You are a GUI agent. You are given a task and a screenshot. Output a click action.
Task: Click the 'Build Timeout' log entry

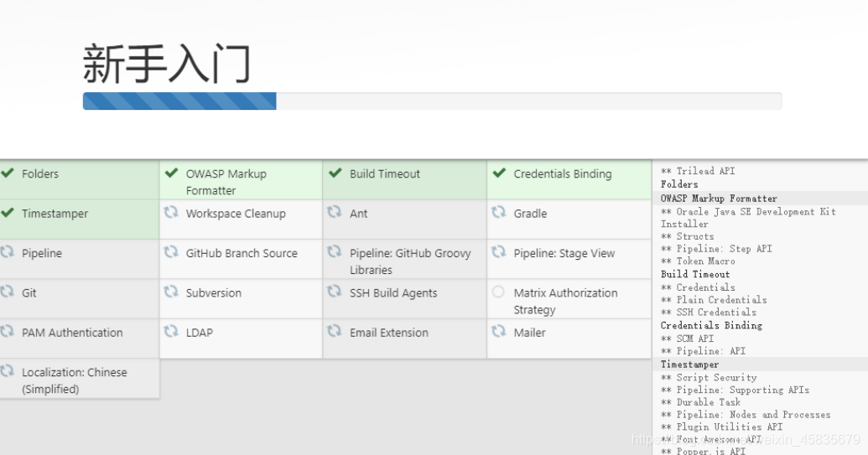pyautogui.click(x=694, y=274)
